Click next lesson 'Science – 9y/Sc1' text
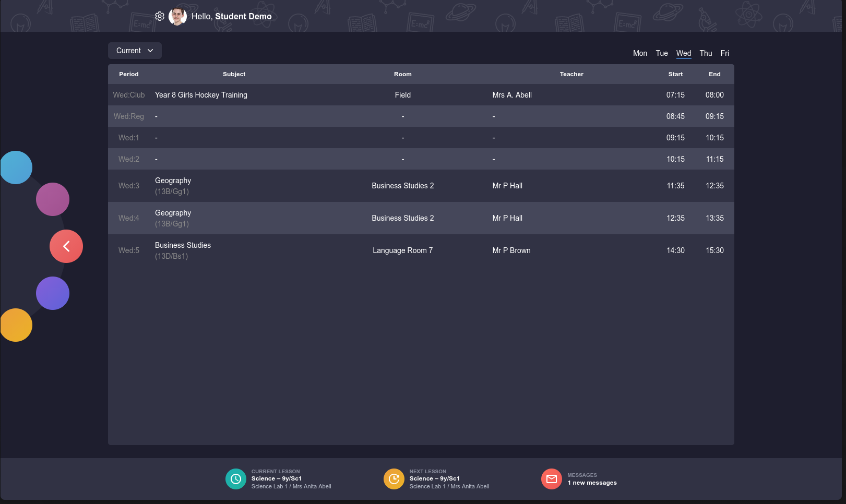Image resolution: width=846 pixels, height=504 pixels. 435,478
